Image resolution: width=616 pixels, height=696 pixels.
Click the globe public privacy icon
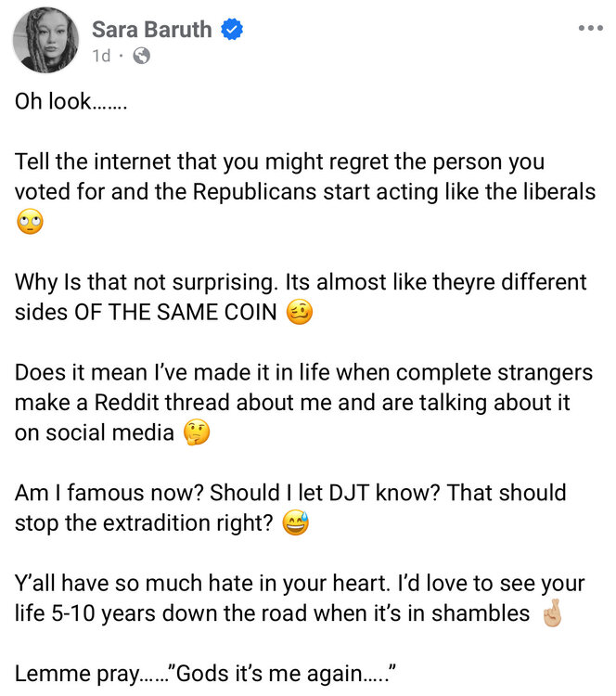click(x=142, y=56)
